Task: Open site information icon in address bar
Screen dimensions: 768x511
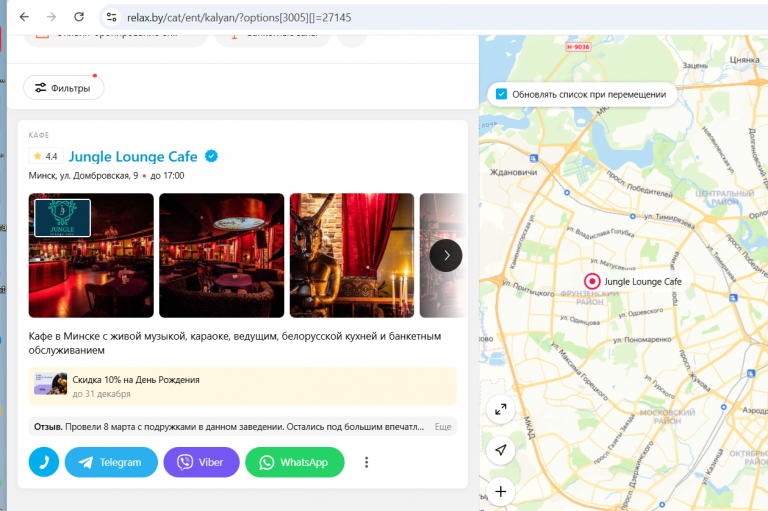Action: [x=112, y=18]
